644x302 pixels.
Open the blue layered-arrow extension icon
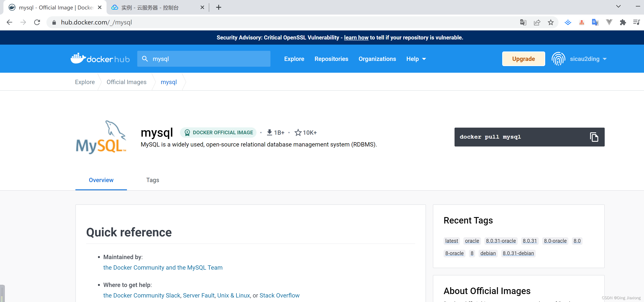[x=568, y=23]
